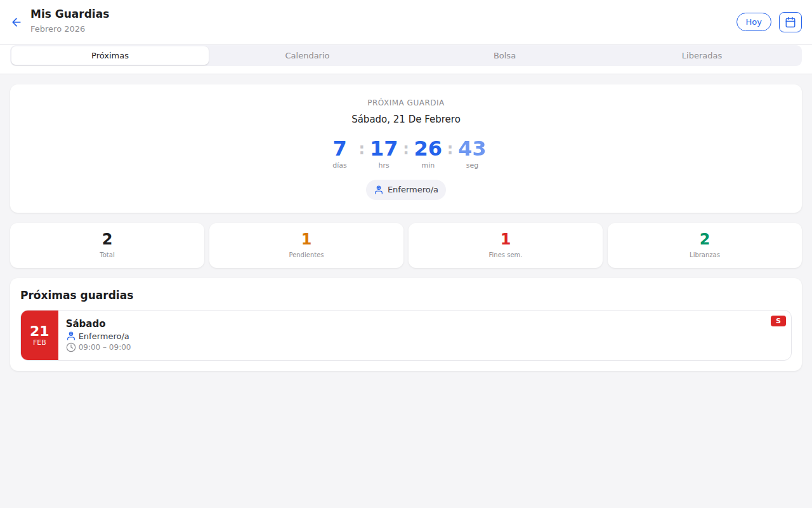The width and height of the screenshot is (812, 508).
Task: Click the nurse icon in Enfermero/a chip
Action: (x=379, y=190)
